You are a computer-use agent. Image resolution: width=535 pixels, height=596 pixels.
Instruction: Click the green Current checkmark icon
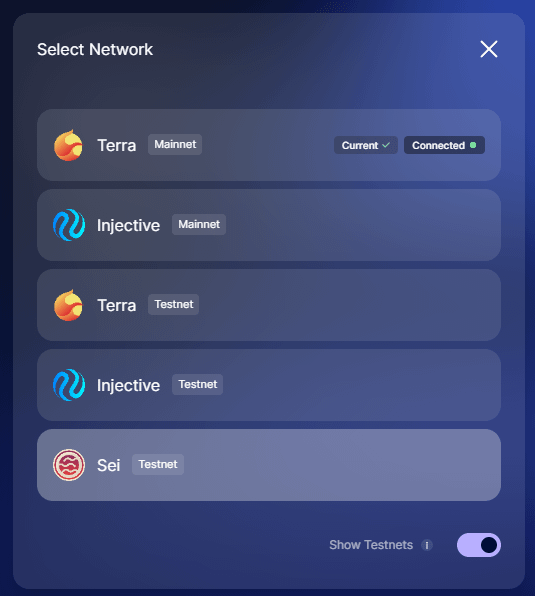click(x=386, y=145)
